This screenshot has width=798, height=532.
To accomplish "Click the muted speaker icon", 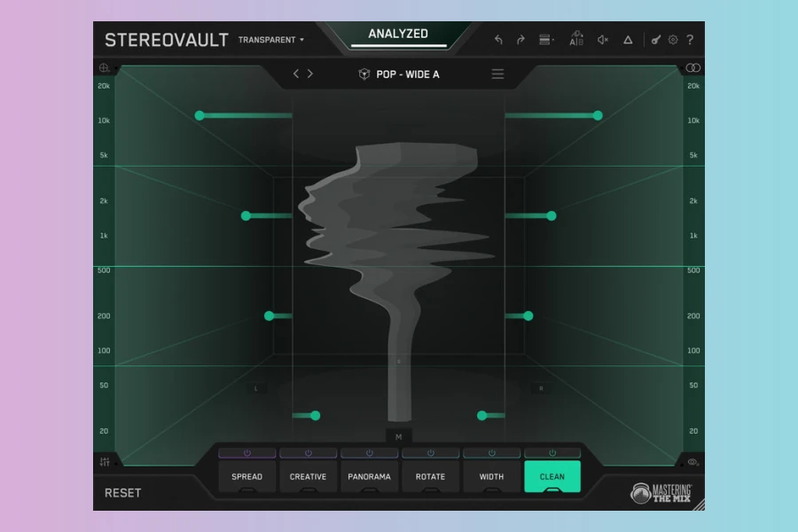I will [603, 40].
